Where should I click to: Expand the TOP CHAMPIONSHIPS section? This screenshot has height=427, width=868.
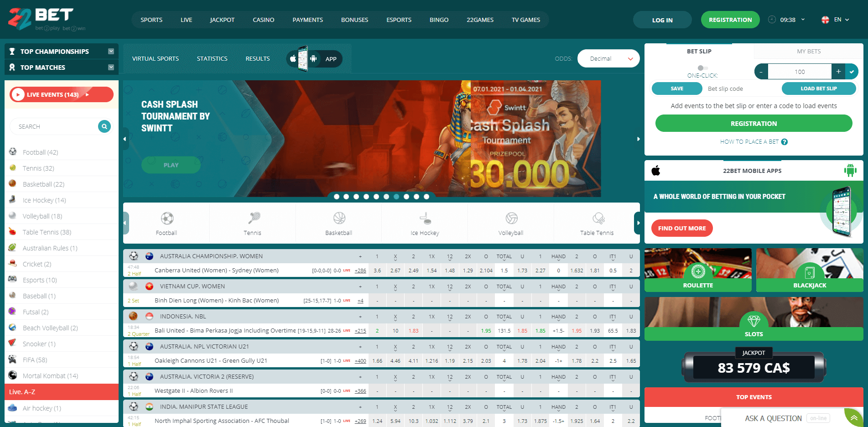(110, 51)
